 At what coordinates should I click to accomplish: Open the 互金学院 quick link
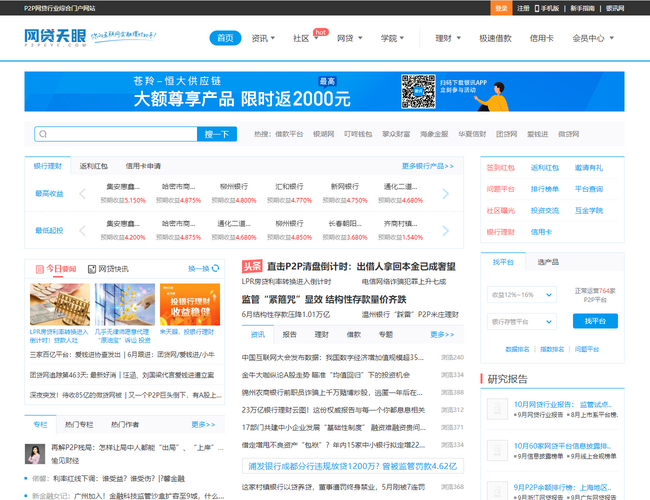589,211
